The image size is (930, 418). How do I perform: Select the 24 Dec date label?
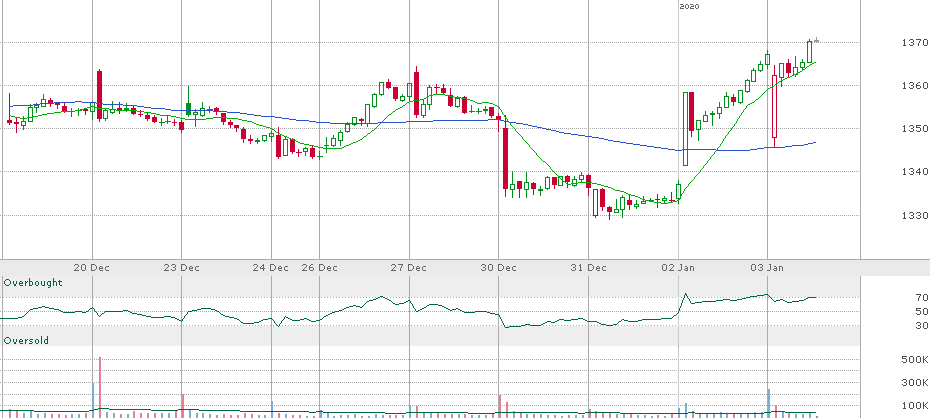click(x=270, y=267)
